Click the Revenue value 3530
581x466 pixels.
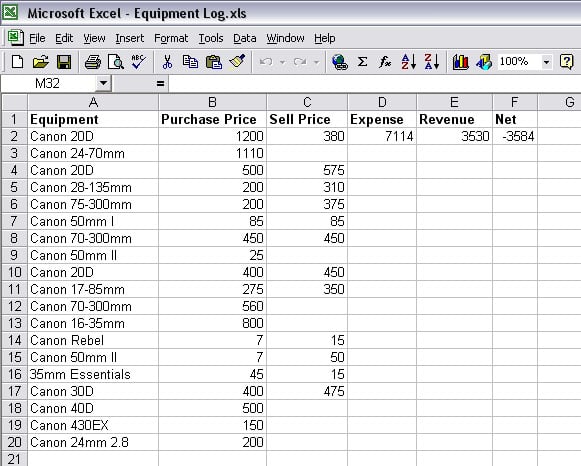click(455, 136)
